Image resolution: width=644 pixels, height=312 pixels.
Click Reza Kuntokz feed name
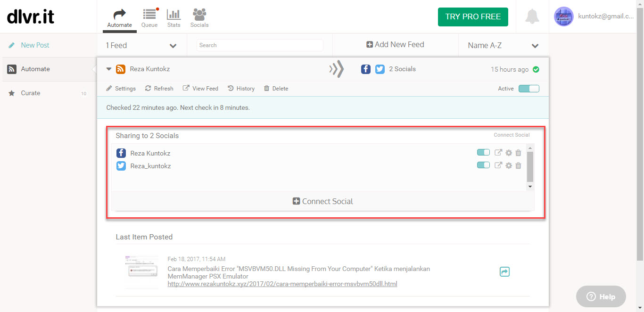click(150, 69)
